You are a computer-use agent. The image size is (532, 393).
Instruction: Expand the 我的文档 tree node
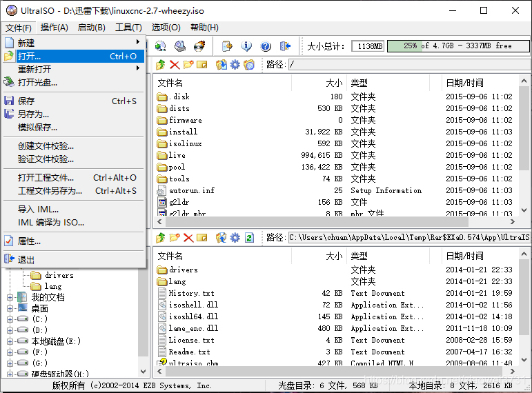coord(10,298)
